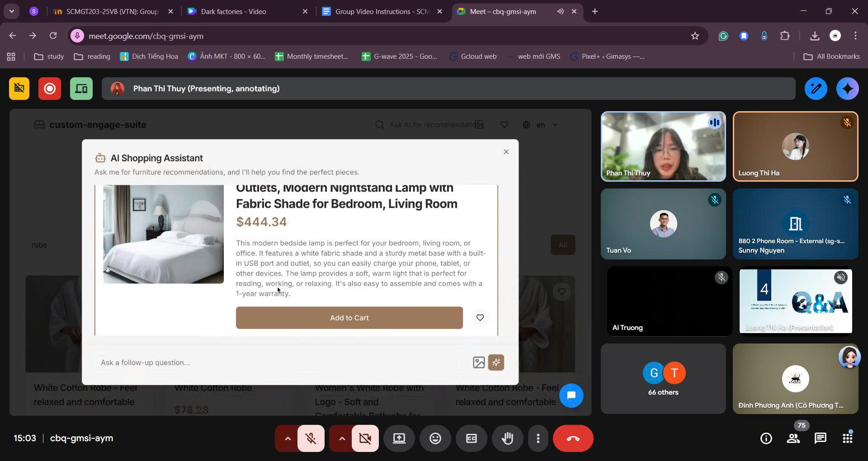
Task: Click the blue annotation pen icon
Action: [x=816, y=89]
